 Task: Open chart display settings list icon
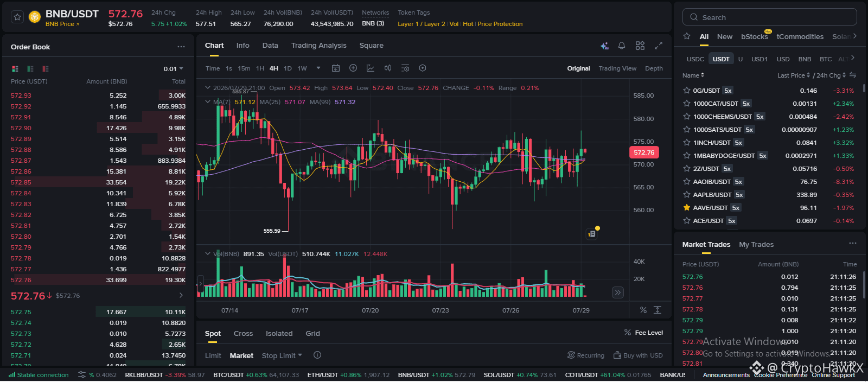(x=405, y=68)
